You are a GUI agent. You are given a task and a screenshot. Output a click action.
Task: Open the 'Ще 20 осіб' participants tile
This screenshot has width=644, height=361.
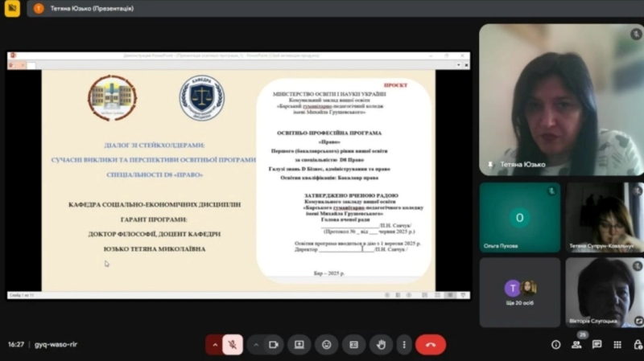pos(519,293)
